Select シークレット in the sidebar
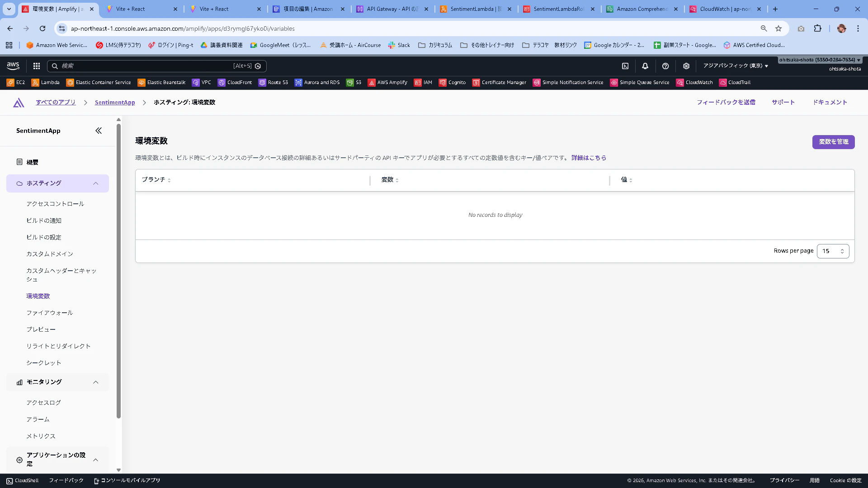This screenshot has height=488, width=868. tap(43, 363)
